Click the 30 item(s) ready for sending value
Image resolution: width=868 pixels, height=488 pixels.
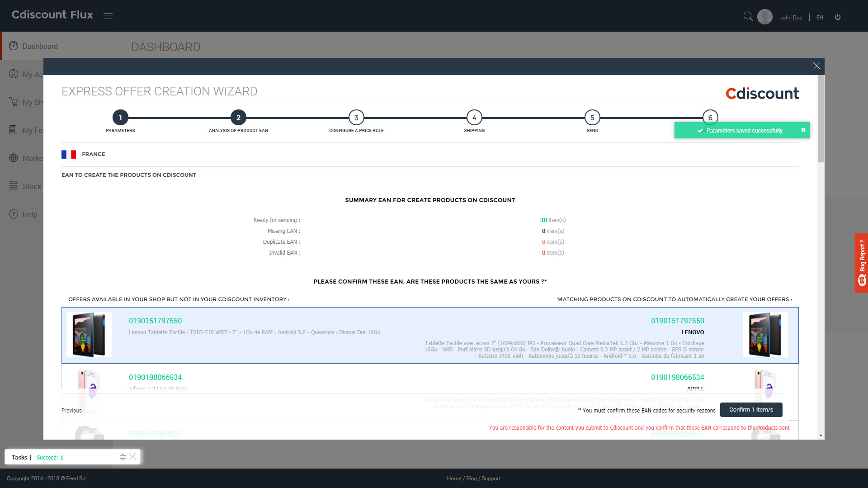coord(552,220)
